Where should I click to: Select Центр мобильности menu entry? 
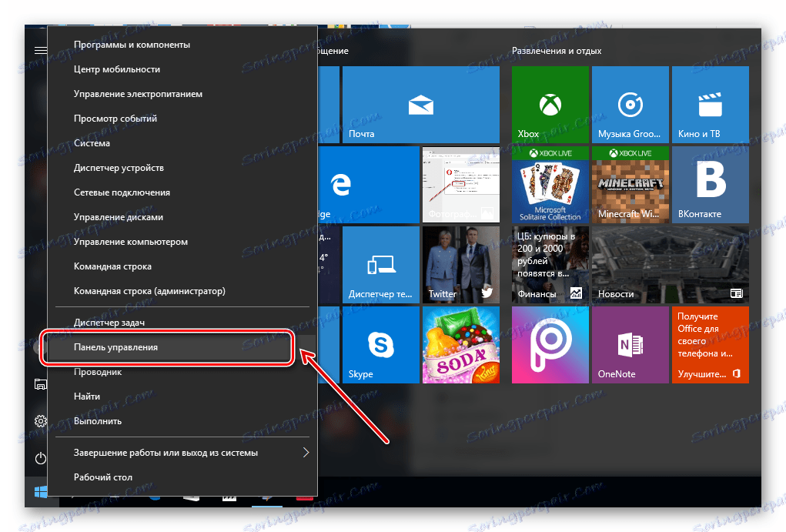click(x=182, y=69)
